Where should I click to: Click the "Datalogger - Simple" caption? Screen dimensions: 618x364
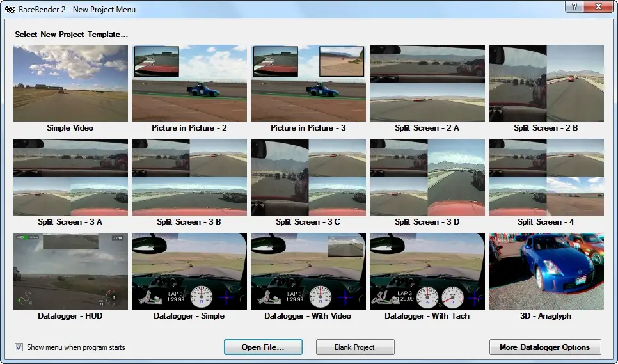tap(189, 316)
